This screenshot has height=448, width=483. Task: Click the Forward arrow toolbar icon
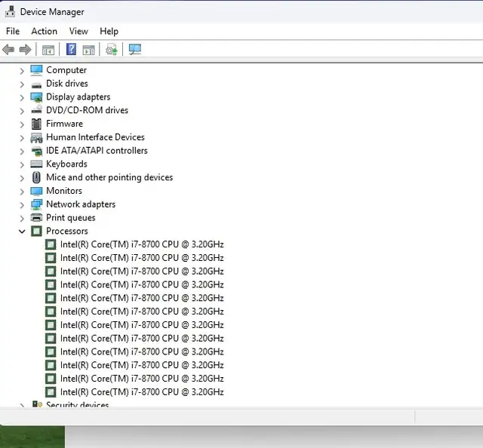25,49
